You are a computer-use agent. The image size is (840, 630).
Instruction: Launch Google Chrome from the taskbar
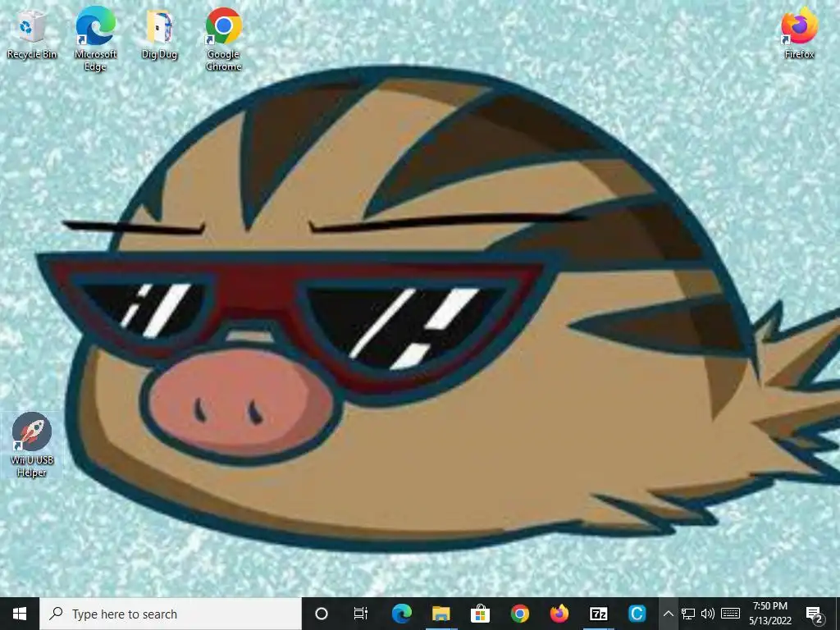tap(519, 614)
